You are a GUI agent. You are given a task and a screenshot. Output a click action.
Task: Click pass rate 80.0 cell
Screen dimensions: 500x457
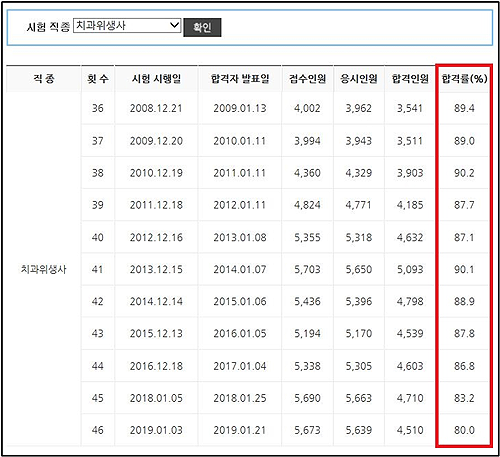point(464,430)
